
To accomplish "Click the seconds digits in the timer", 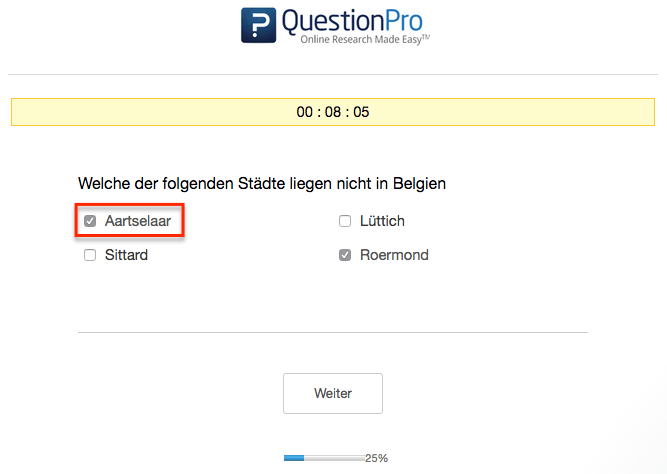I will tap(361, 112).
